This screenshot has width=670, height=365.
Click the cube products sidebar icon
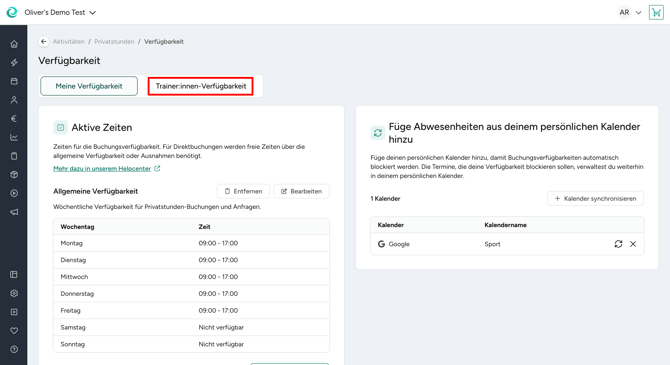[14, 174]
